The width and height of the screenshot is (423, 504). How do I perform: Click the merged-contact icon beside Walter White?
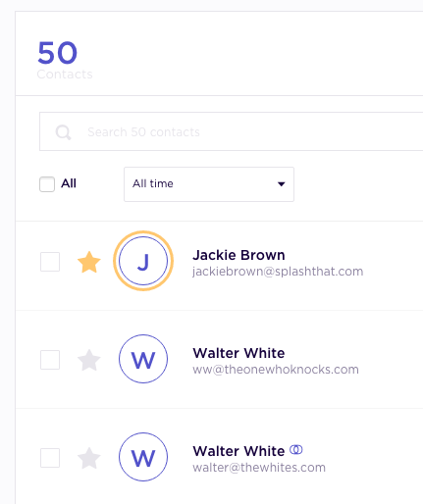[x=296, y=450]
